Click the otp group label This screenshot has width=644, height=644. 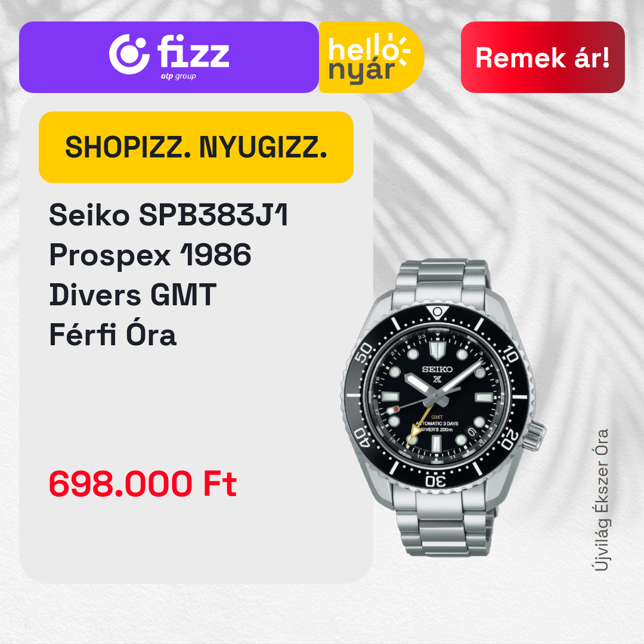178,76
